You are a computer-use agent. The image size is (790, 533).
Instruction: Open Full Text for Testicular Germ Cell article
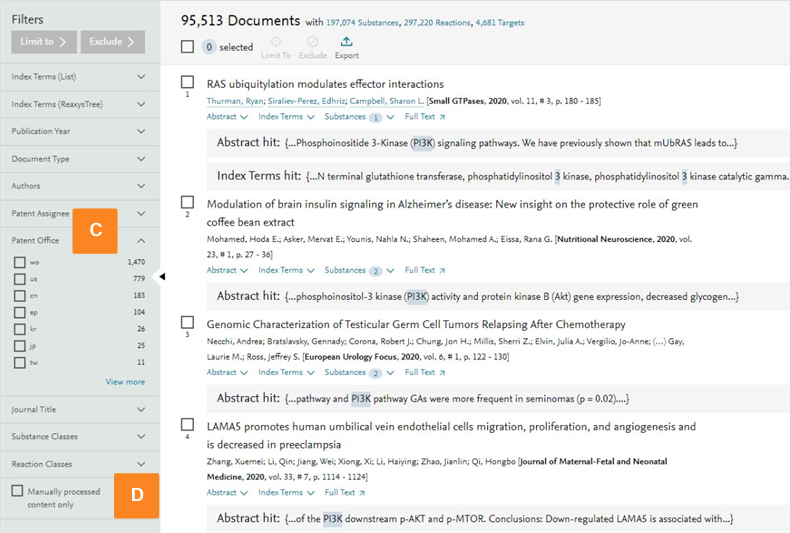click(425, 372)
